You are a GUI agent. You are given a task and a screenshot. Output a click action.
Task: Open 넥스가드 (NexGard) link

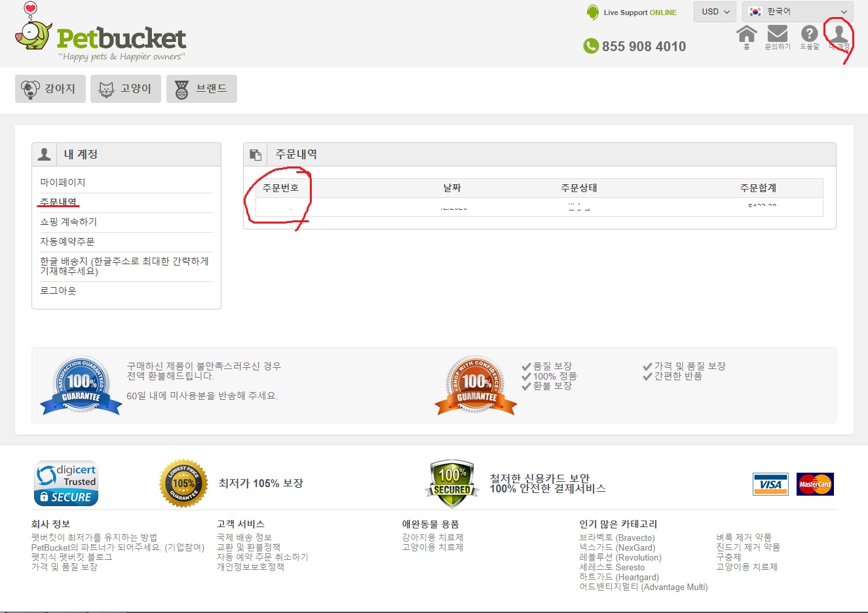[617, 547]
